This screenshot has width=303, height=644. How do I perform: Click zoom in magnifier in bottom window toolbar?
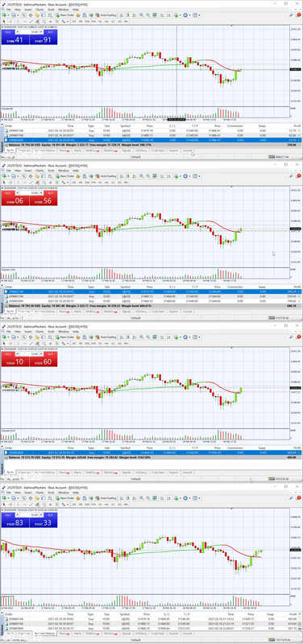point(142,497)
